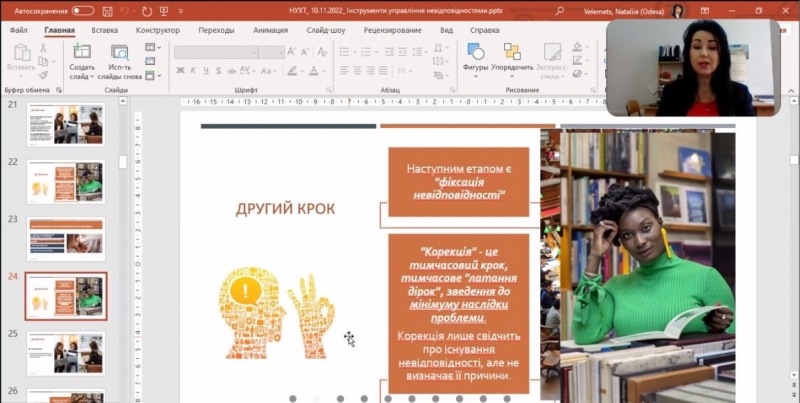Toggle bold Ж formatting
The width and height of the screenshot is (800, 403).
click(180, 71)
